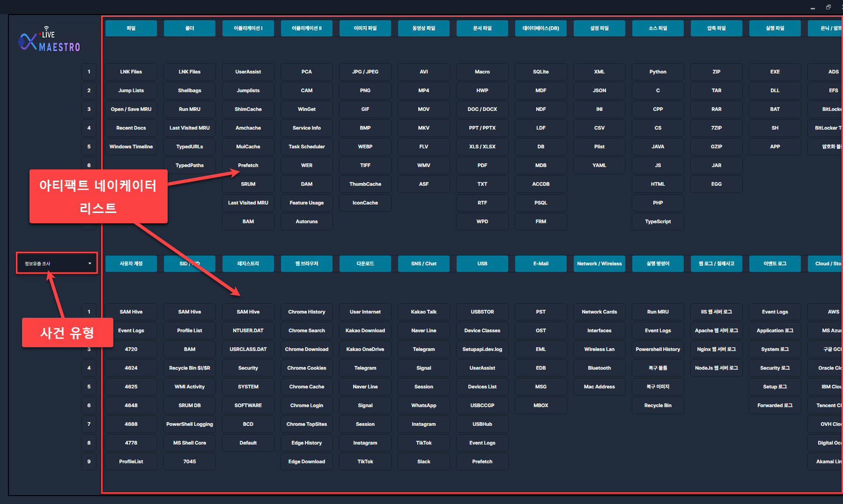Open the ShimCache artifact
This screenshot has width=843, height=504.
pyautogui.click(x=248, y=110)
